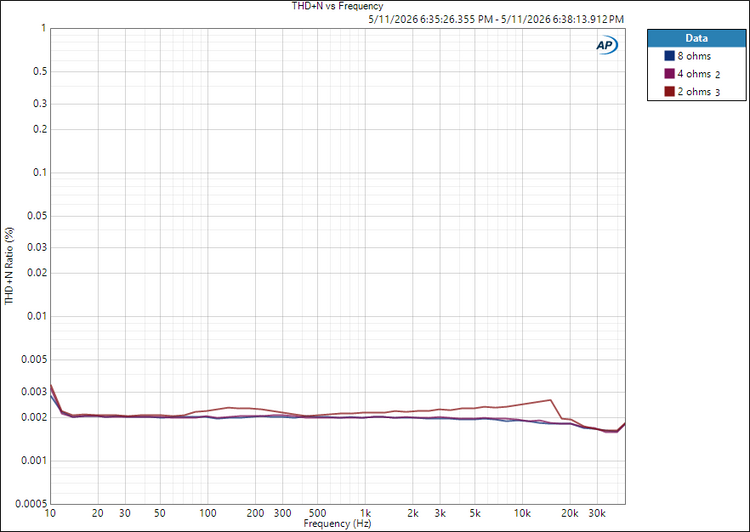The height and width of the screenshot is (532, 750).
Task: Click the curve start point at 10 Hz
Action: (51, 386)
